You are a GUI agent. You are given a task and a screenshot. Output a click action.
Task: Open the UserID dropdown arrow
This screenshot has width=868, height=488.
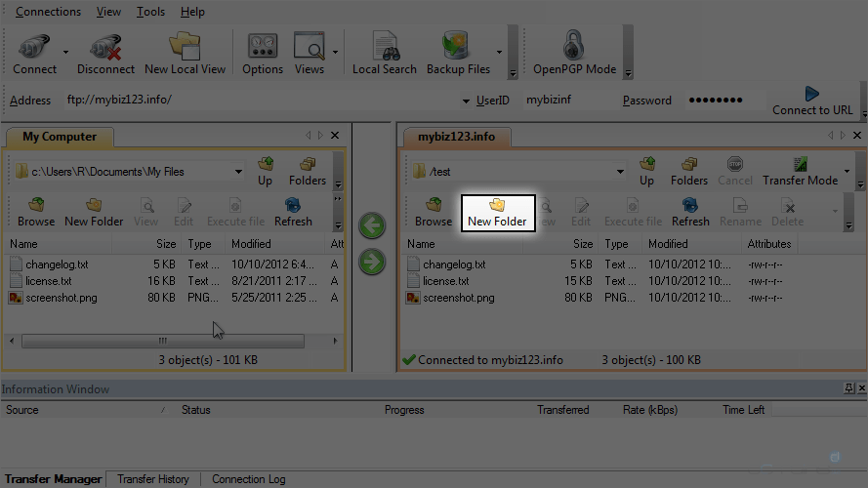(x=466, y=101)
